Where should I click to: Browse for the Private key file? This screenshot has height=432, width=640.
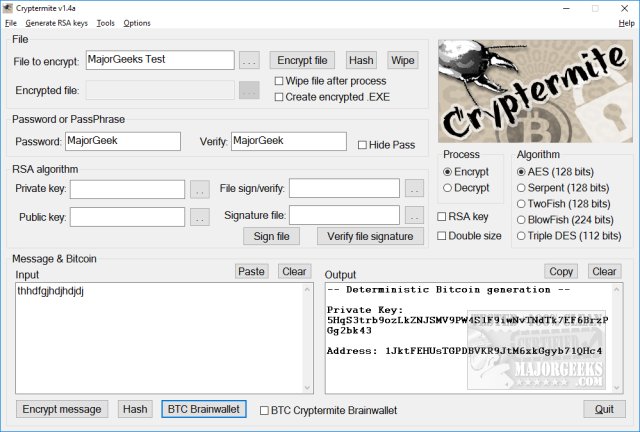click(x=200, y=189)
